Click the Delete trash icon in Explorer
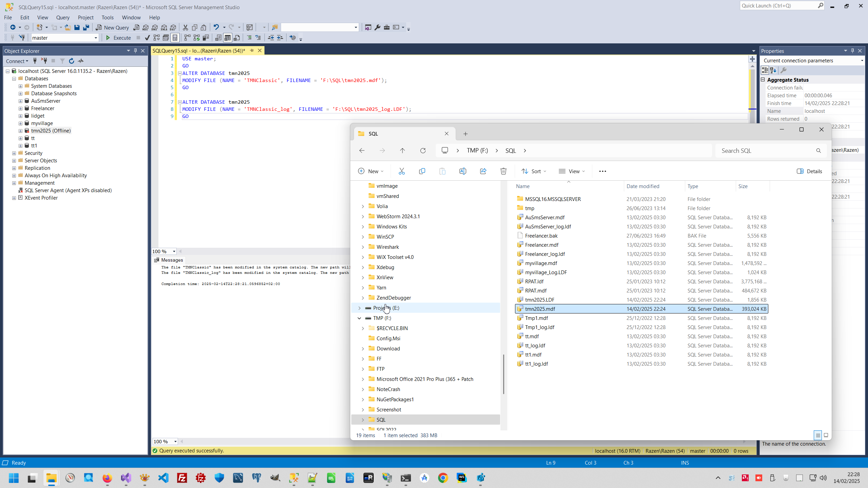 tap(503, 171)
